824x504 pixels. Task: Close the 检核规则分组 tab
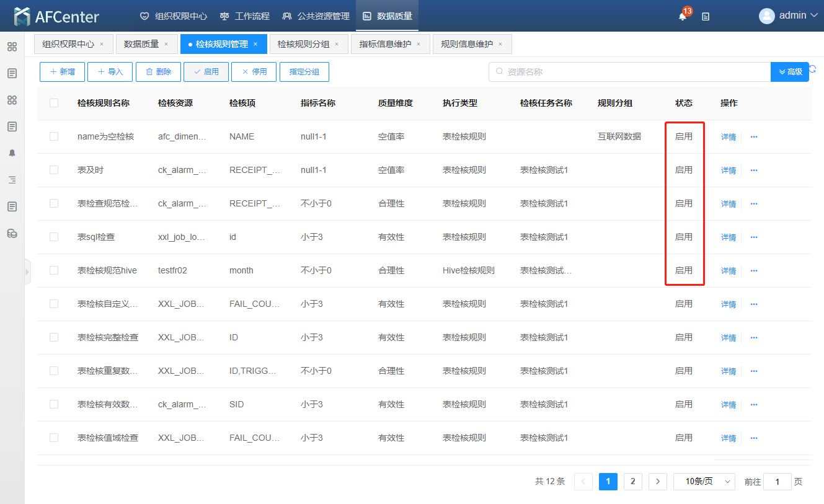click(337, 44)
